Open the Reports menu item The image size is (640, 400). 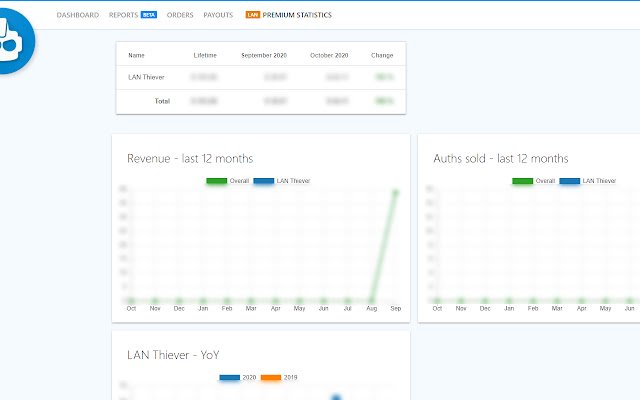123,15
